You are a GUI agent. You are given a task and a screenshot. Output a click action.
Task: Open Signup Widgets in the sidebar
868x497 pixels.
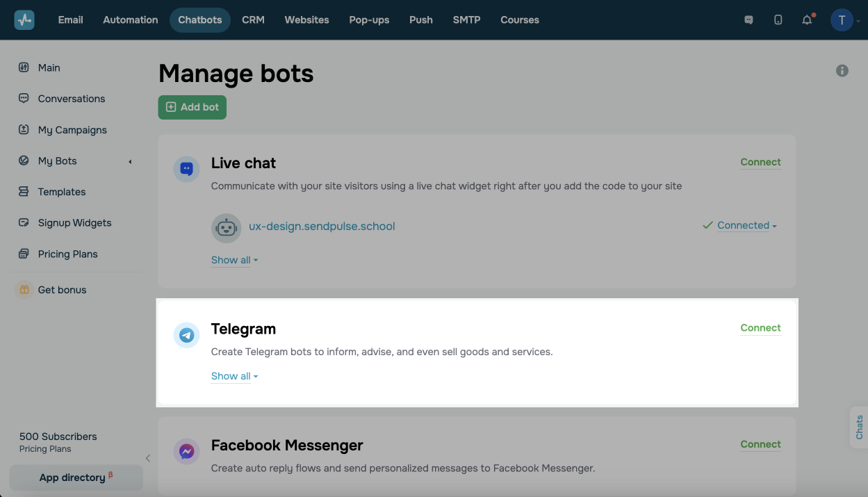(74, 223)
